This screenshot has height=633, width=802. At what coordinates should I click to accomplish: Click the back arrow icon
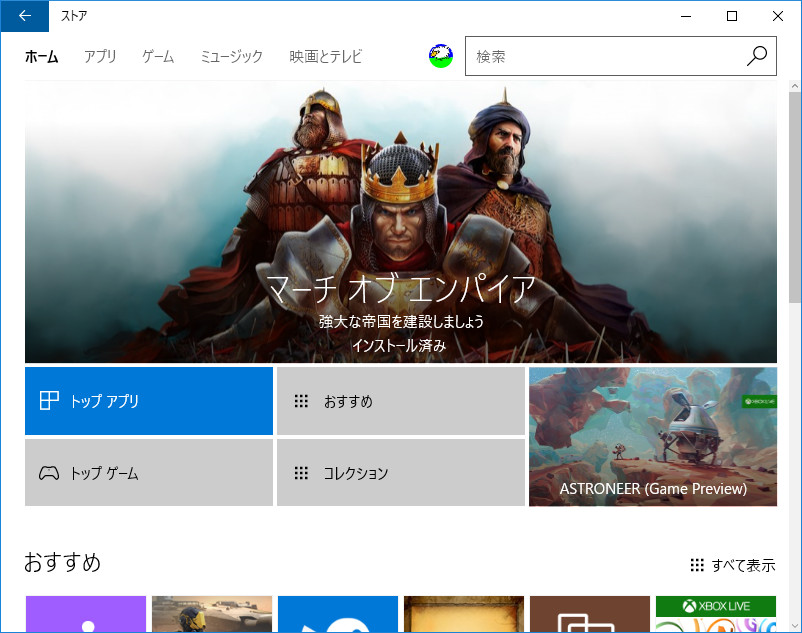(x=24, y=16)
